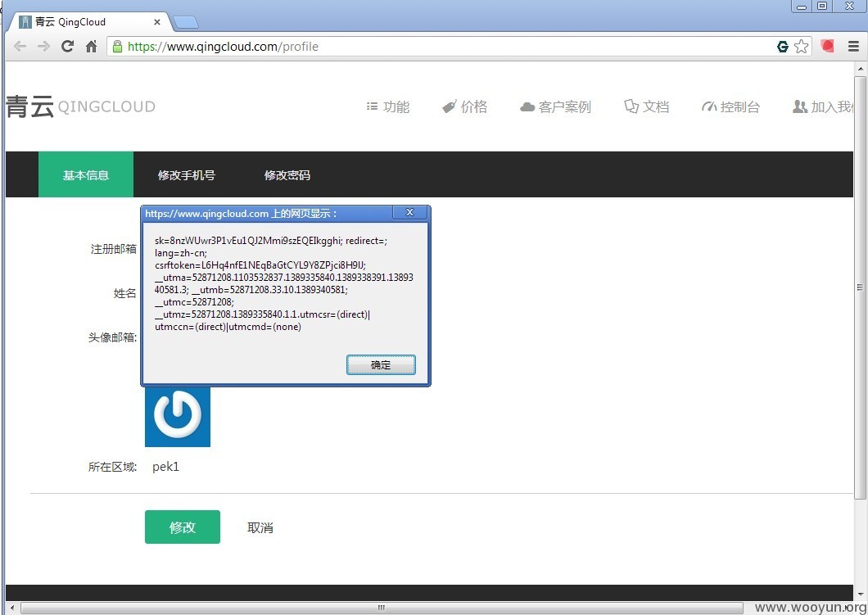Close the QingCloud browser tab
The image size is (868, 615).
click(157, 22)
